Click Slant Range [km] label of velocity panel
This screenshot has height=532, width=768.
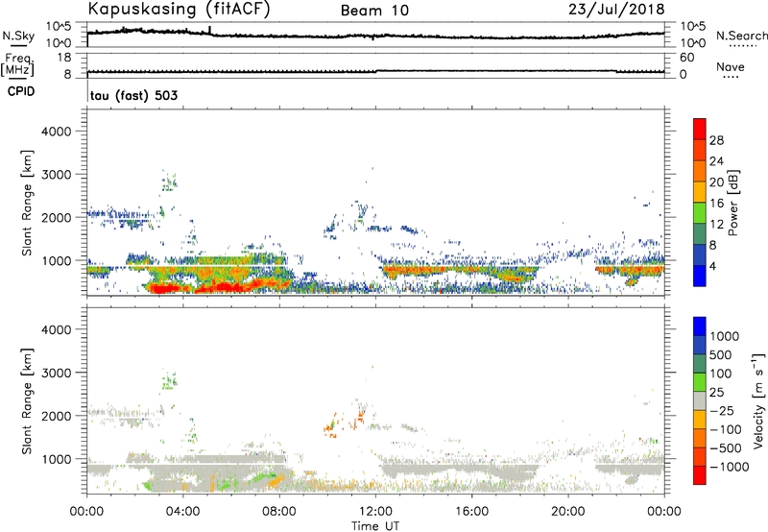click(27, 400)
